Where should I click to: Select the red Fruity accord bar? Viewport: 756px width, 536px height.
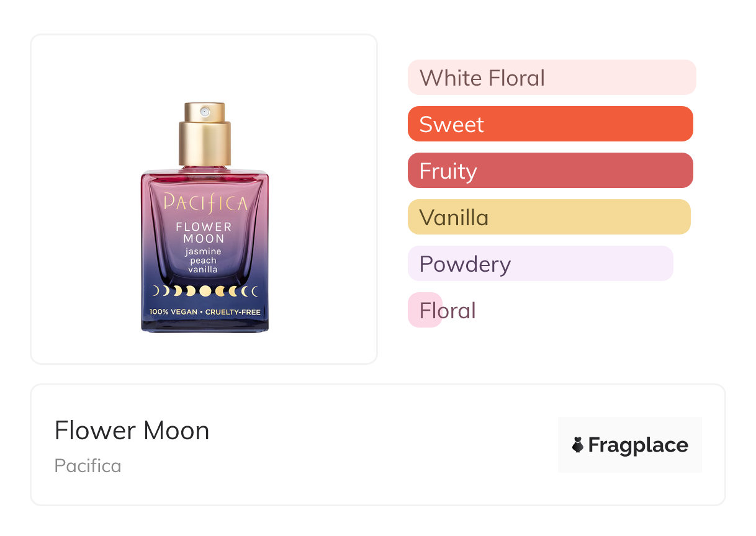550,171
